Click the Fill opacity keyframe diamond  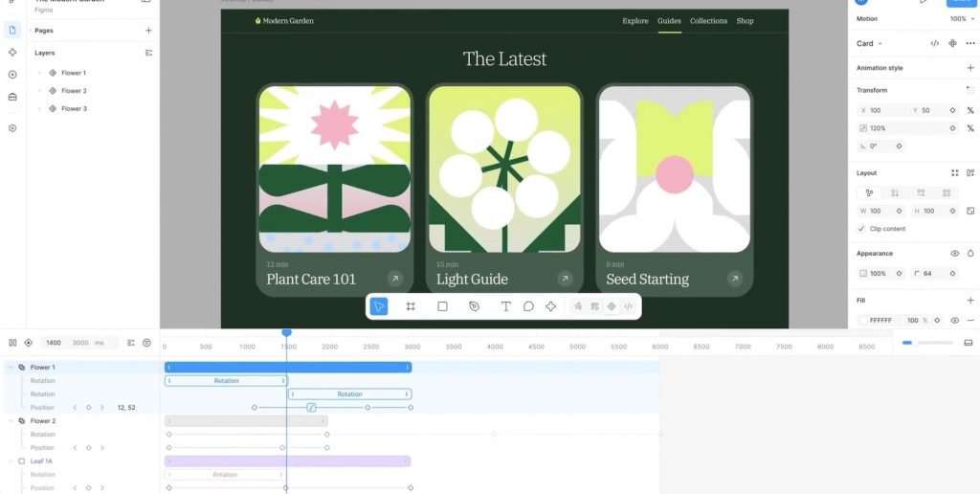point(937,320)
